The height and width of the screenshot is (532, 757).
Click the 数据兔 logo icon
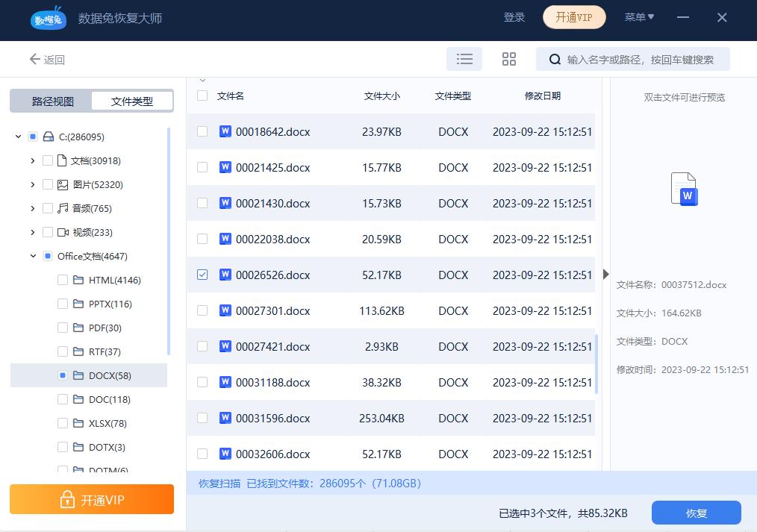click(x=48, y=19)
